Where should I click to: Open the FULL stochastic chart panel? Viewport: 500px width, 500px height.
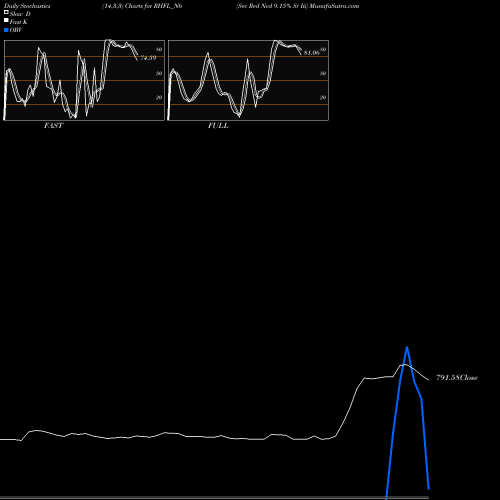click(x=248, y=80)
